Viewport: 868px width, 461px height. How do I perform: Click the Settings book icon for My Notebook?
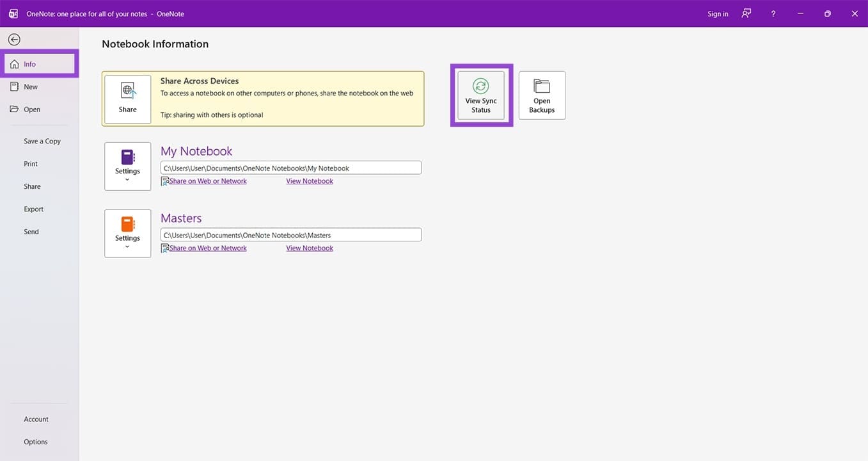pos(127,156)
